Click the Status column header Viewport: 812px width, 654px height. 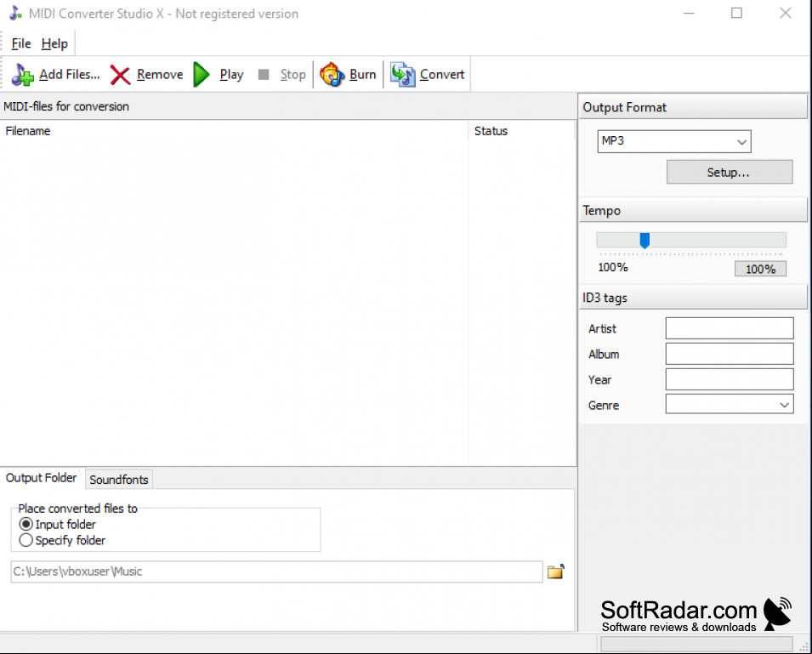(521, 131)
